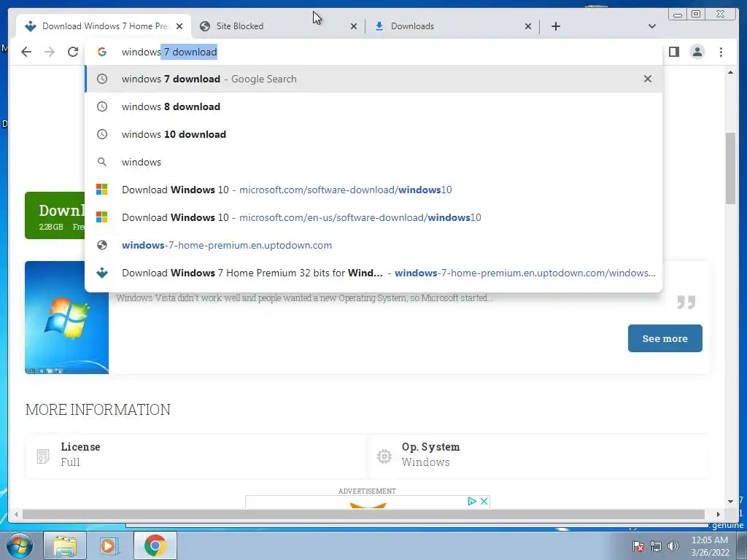Select windows 7 download Google Search suggestion
Viewport: 747px width, 560px height.
click(x=373, y=79)
